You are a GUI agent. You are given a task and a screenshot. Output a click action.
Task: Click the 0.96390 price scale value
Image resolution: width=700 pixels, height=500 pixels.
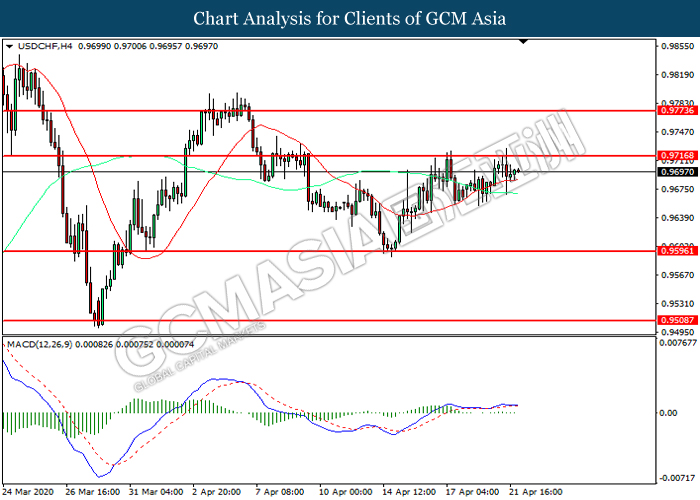pyautogui.click(x=678, y=217)
